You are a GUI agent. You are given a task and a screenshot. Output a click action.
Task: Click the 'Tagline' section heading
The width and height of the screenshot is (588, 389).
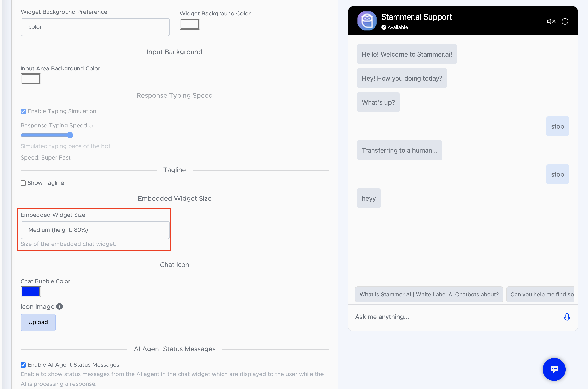coord(174,170)
